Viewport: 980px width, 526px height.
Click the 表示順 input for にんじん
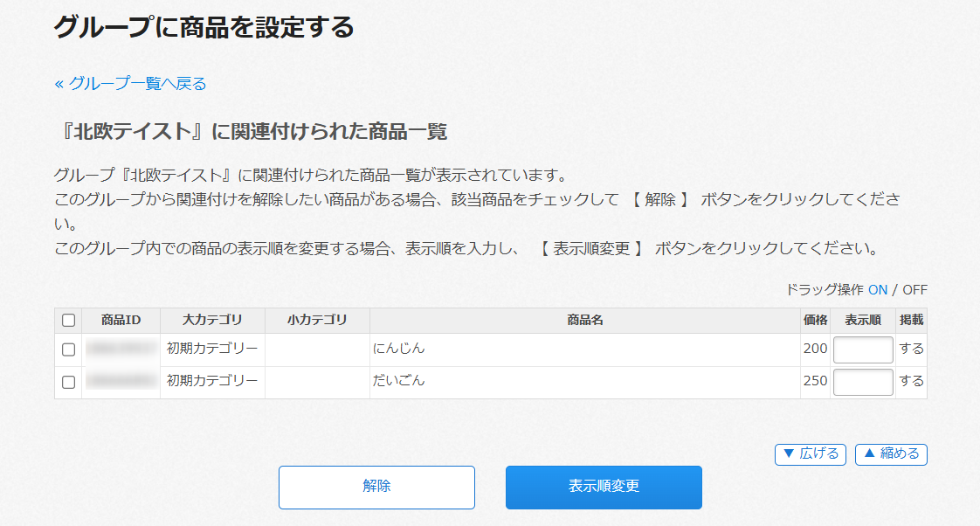coord(862,350)
